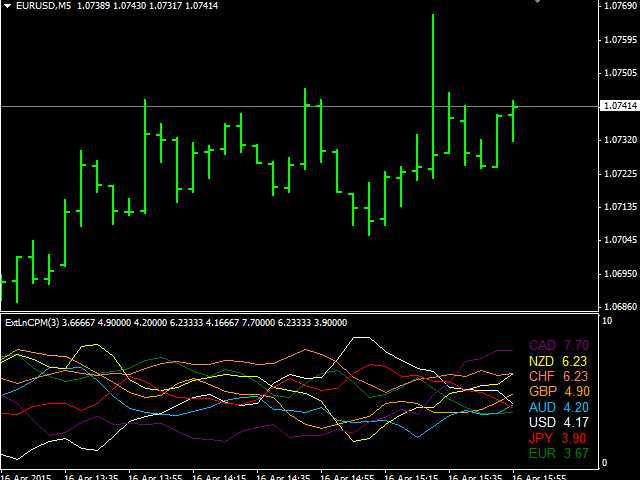The image size is (640, 480).
Task: Click the NZD legend entry
Action: [541, 361]
